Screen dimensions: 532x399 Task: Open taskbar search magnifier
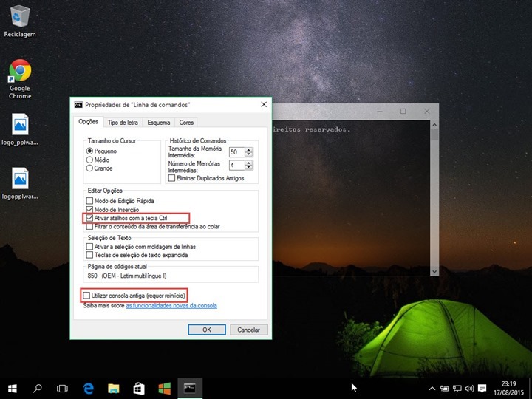pos(38,389)
